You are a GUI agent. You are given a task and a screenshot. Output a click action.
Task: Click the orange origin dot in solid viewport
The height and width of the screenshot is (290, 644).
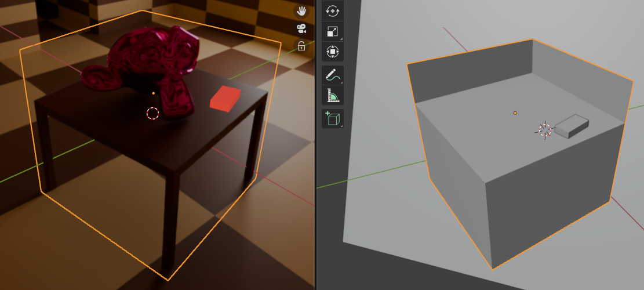coord(515,113)
